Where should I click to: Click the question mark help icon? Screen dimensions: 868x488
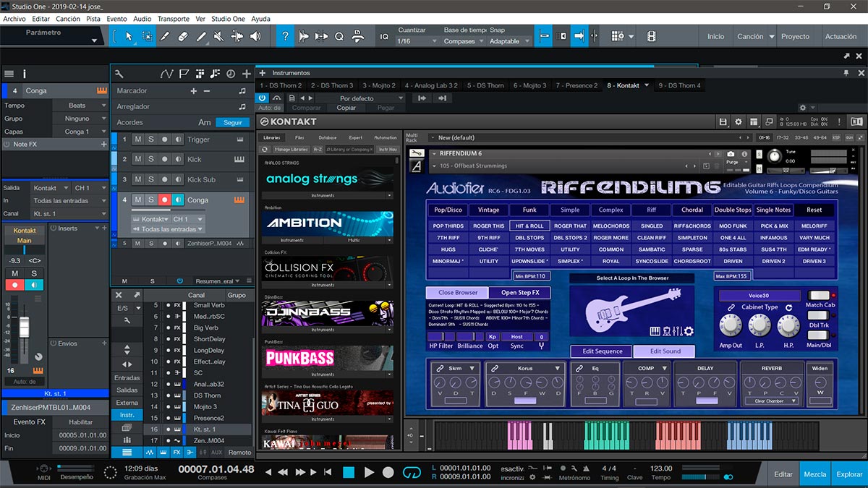click(286, 36)
